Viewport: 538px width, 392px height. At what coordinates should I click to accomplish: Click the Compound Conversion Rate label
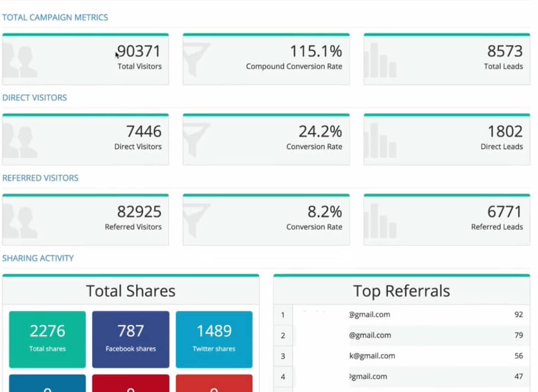(294, 66)
